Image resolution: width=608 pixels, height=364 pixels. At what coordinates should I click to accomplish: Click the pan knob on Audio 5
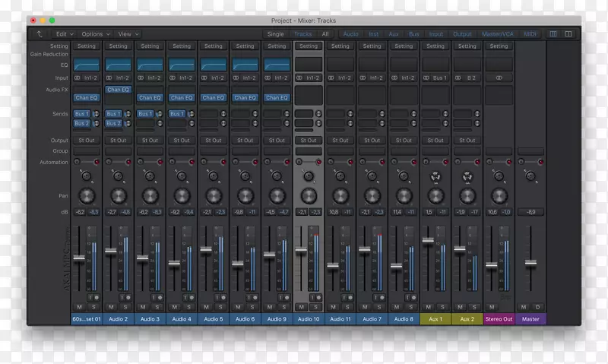213,196
